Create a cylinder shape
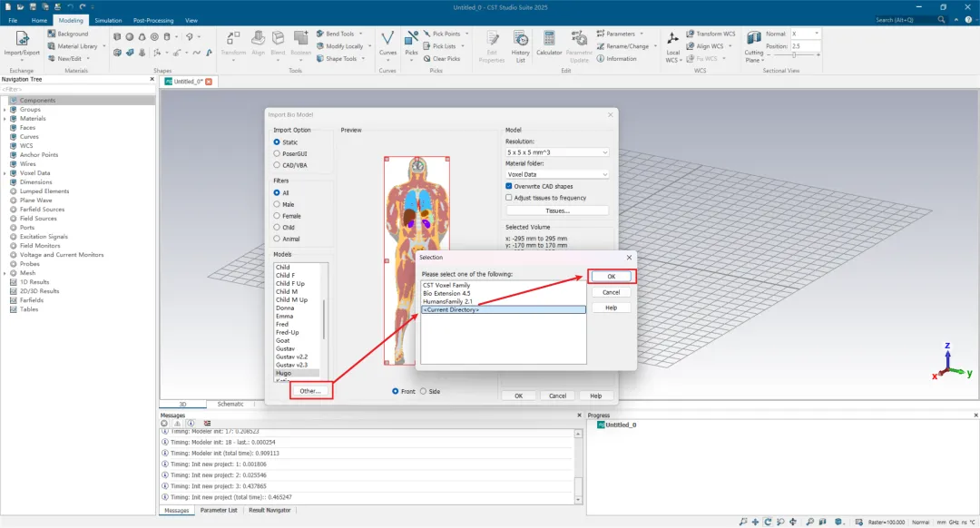The height and width of the screenshot is (528, 980). point(167,37)
